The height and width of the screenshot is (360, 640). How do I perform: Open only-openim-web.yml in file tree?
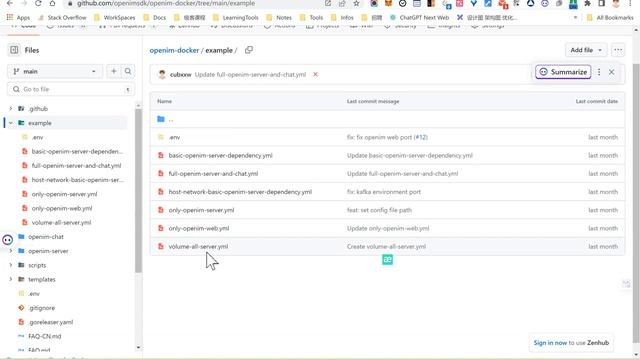(x=62, y=208)
